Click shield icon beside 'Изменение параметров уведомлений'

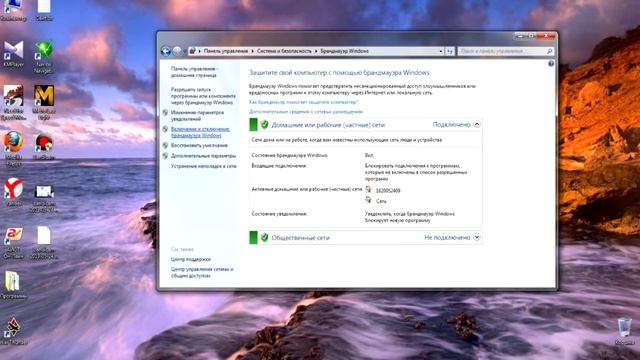(165, 113)
